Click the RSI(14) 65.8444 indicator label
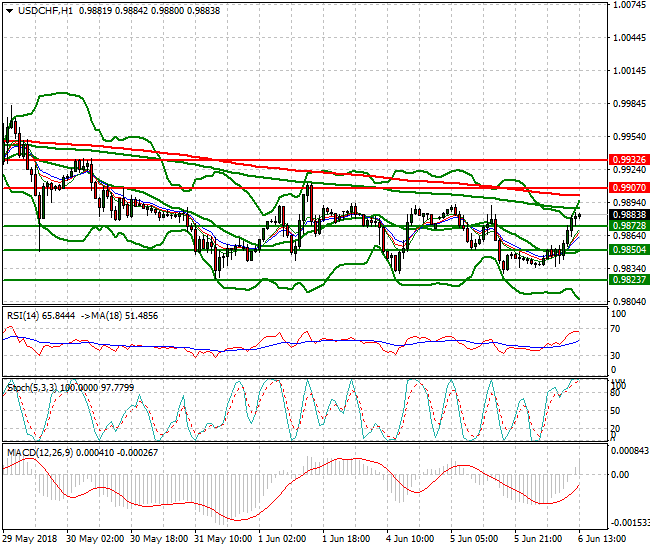The height and width of the screenshot is (550, 650). [41, 316]
